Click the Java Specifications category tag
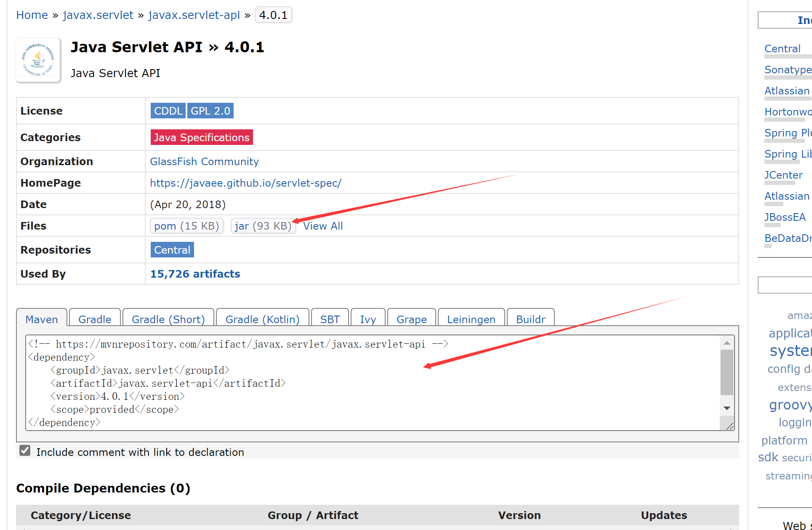The width and height of the screenshot is (812, 530). 202,137
